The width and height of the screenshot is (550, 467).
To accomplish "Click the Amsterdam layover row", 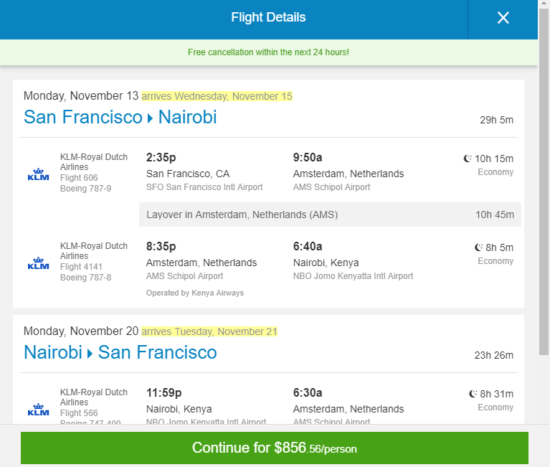I will (x=330, y=214).
